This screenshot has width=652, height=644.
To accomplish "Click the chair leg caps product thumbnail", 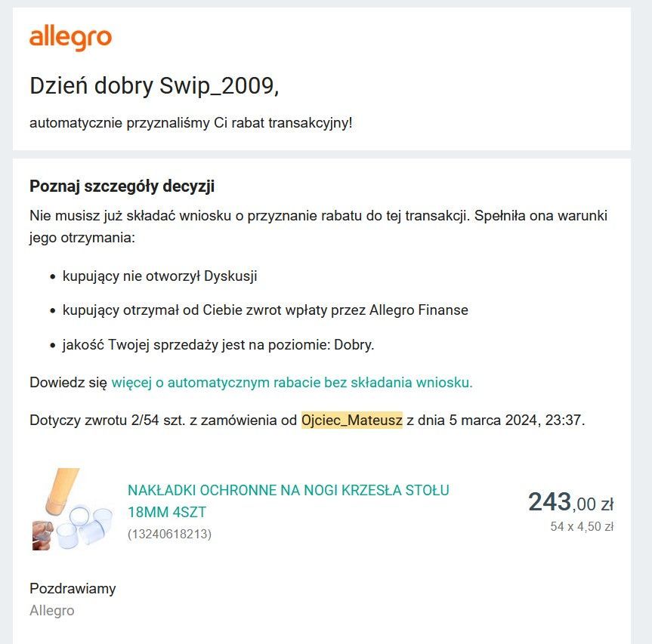I will tap(73, 510).
